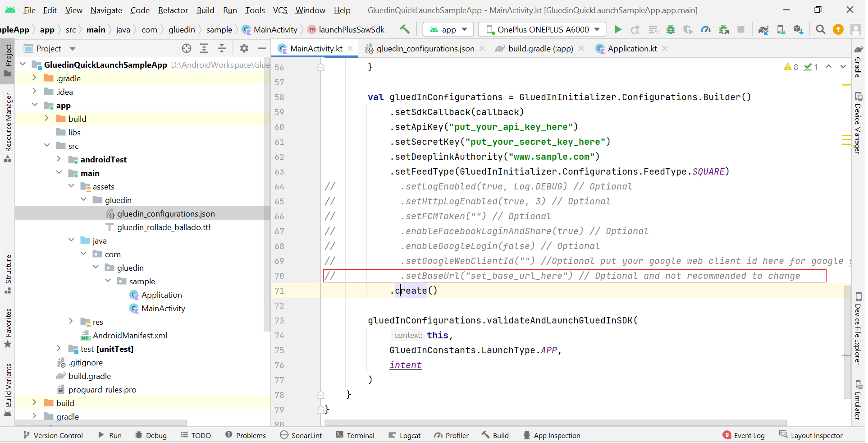The image size is (868, 443).
Task: Expand the .gradle folder
Action: coord(34,78)
